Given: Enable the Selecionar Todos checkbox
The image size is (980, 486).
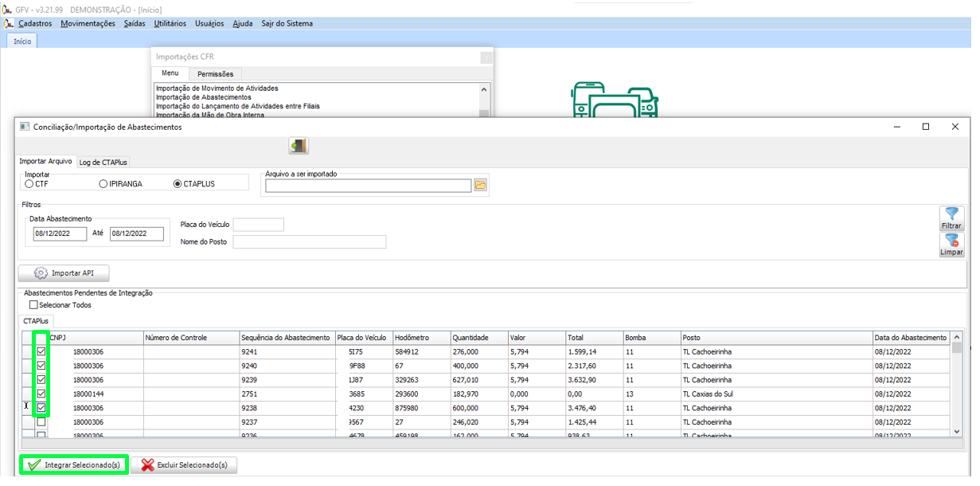Looking at the screenshot, I should [33, 305].
